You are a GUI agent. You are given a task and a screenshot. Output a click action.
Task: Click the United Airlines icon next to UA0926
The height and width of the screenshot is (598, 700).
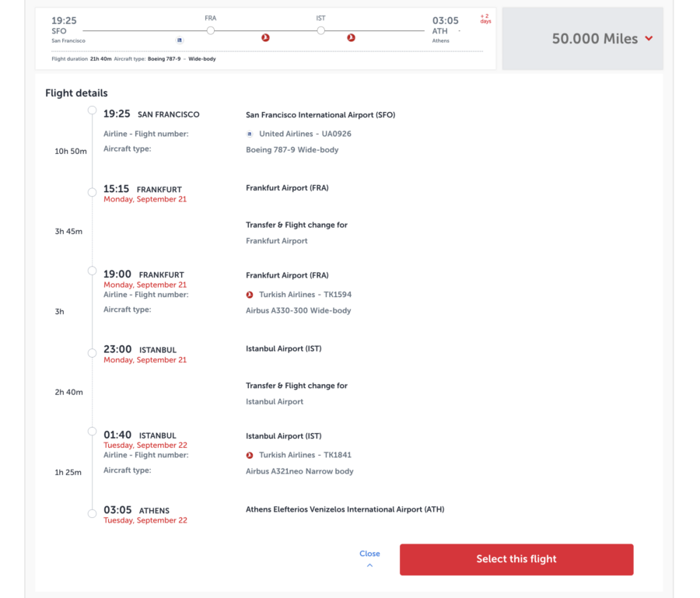(x=250, y=134)
